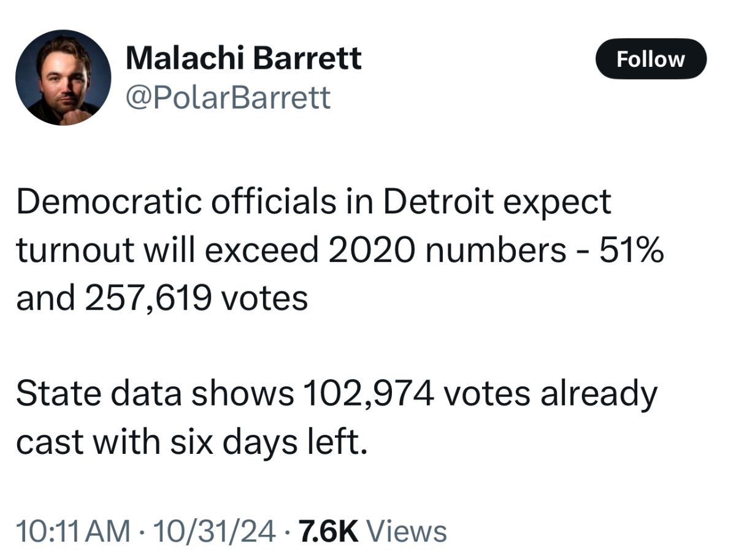Click the 10:11 AM timestamp
Image resolution: width=736 pixels, height=560 pixels.
click(73, 531)
